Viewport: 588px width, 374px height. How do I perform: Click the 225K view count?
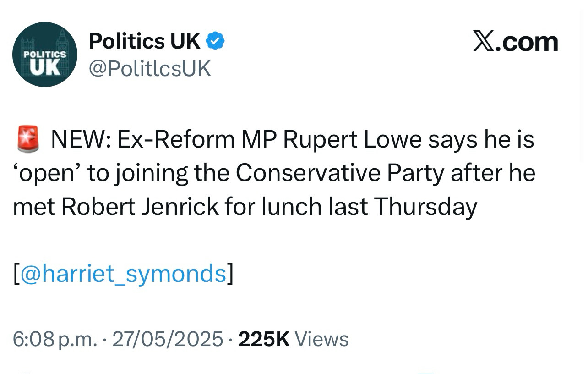pyautogui.click(x=264, y=339)
